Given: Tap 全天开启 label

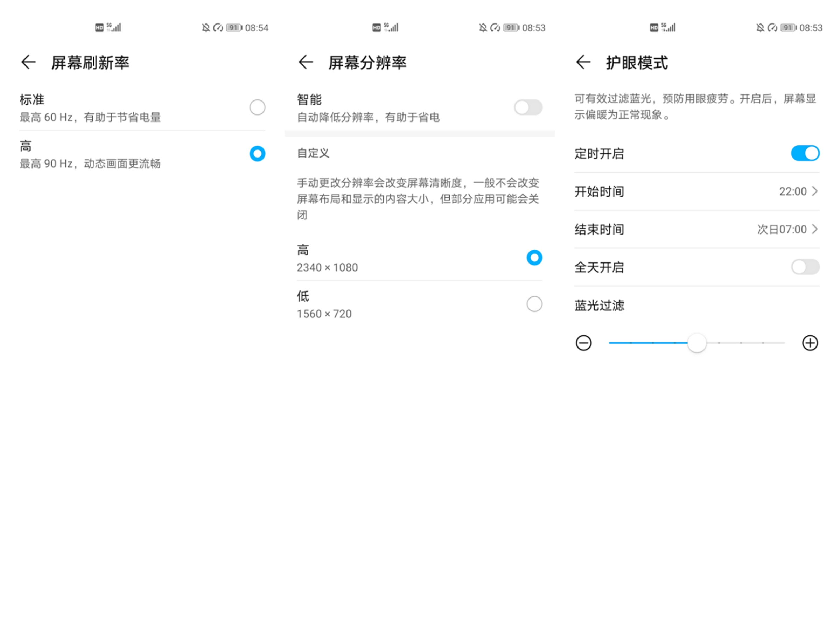Looking at the screenshot, I should 599,267.
